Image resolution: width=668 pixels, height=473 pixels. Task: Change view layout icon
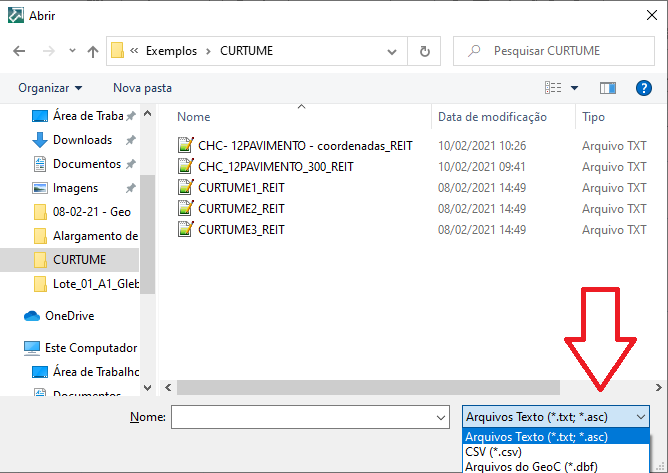[553, 88]
